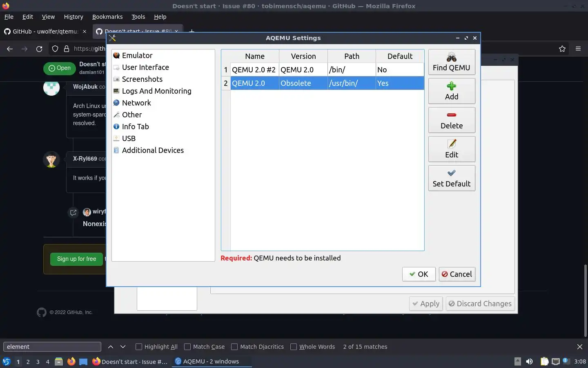Open Firefox Bookmarks menu

point(107,17)
